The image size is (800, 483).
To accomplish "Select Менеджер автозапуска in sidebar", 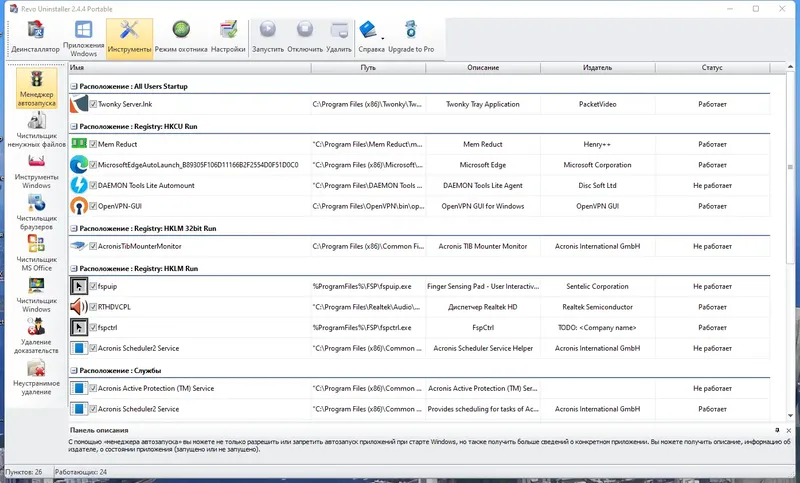I will (36, 88).
